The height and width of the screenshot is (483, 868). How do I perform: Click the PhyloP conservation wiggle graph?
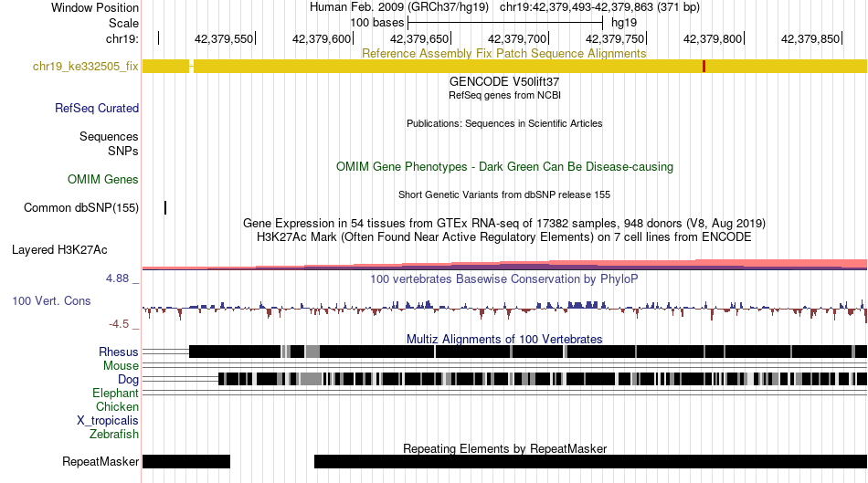point(504,310)
